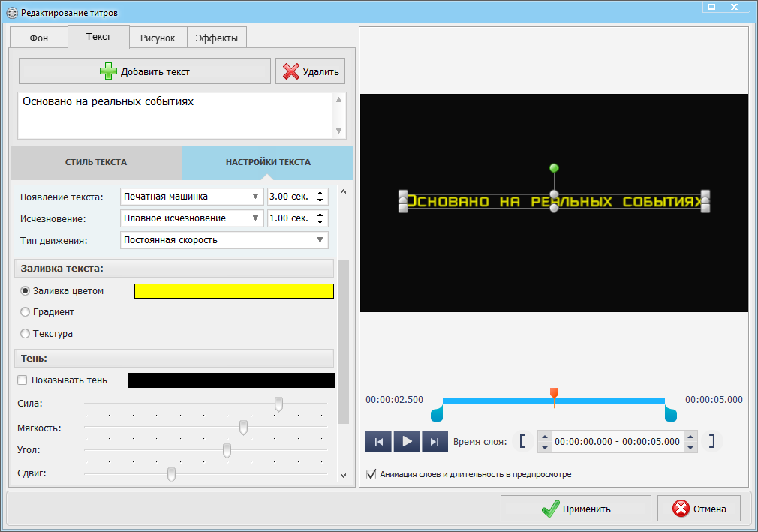
Task: Jump to the end with skip-forward button
Action: [435, 442]
